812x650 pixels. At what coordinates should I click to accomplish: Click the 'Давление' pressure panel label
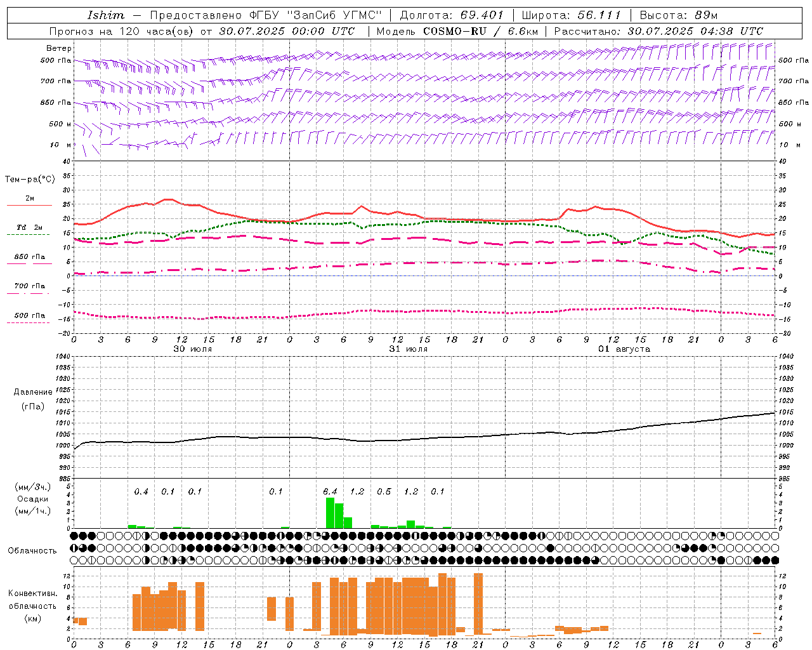click(x=33, y=392)
